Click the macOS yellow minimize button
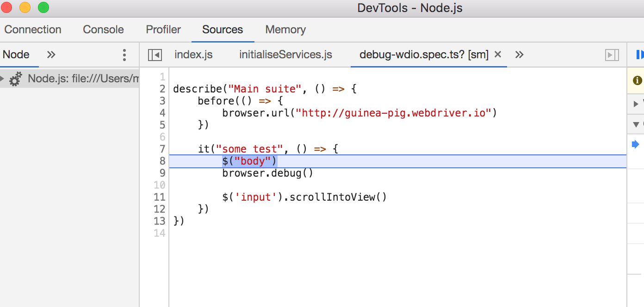644x307 pixels. [x=25, y=7]
